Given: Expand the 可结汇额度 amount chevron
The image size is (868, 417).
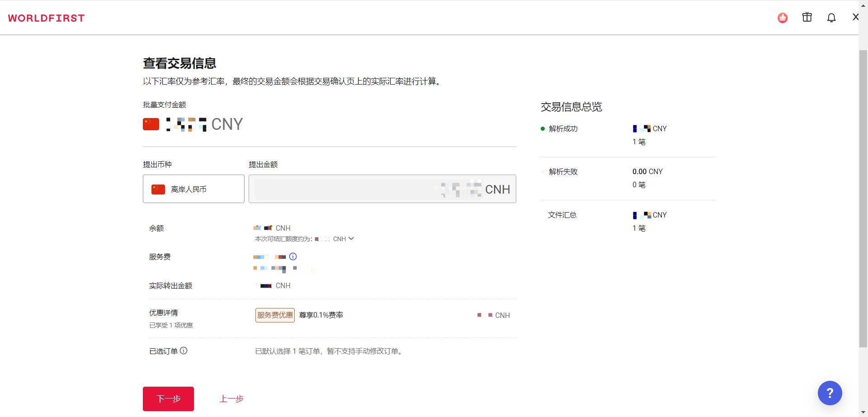Looking at the screenshot, I should tap(352, 238).
